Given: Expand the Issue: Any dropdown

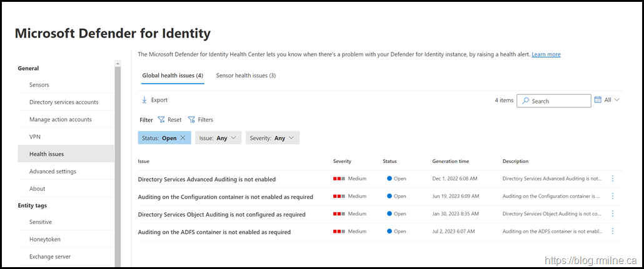Looking at the screenshot, I should point(218,138).
